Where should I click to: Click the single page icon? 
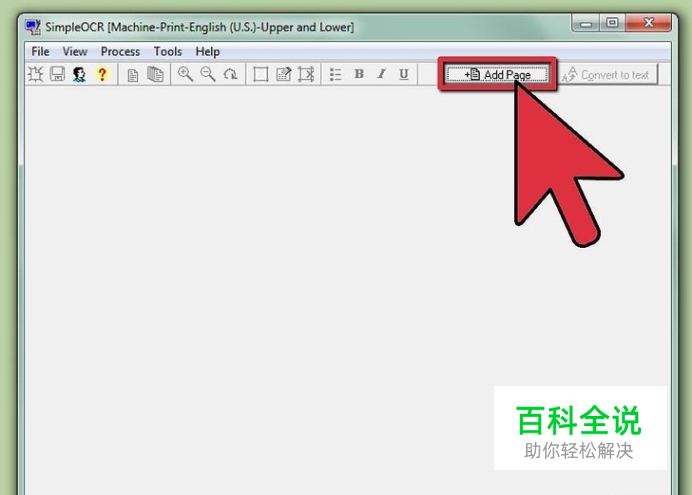pyautogui.click(x=132, y=75)
